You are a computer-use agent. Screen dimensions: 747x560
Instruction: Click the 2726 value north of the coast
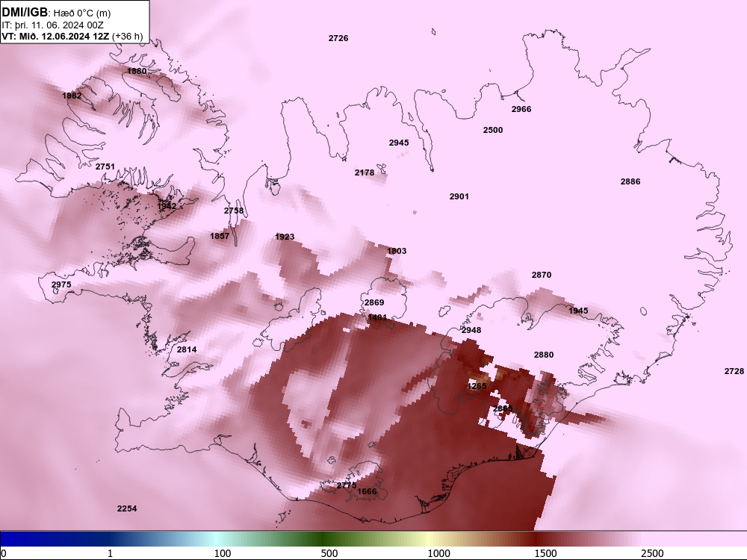(x=338, y=38)
